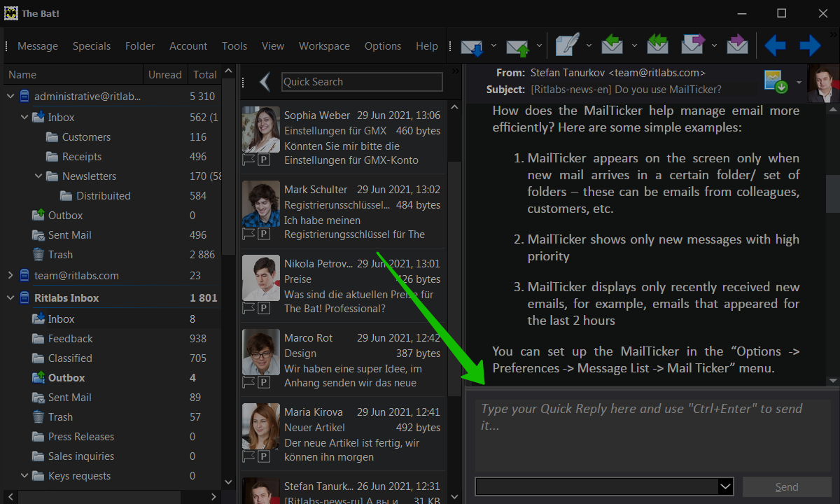The image size is (840, 504).
Task: Create a new message with quill icon
Action: 567,45
